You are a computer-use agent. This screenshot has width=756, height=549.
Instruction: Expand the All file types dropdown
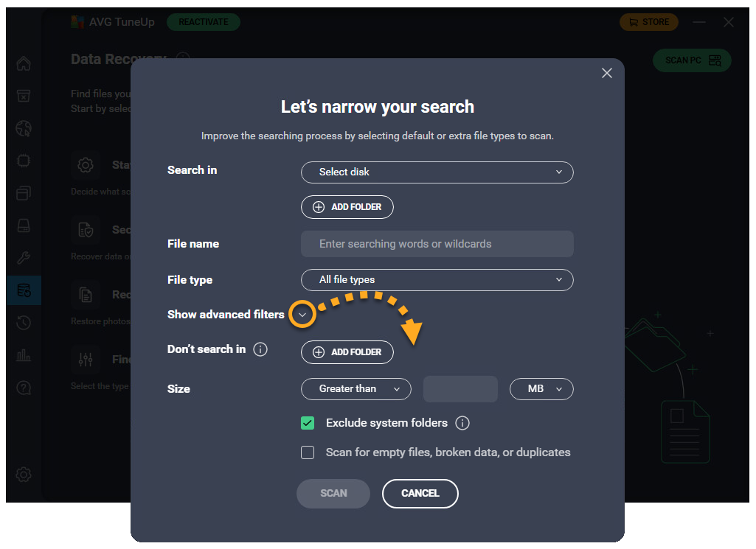(437, 280)
